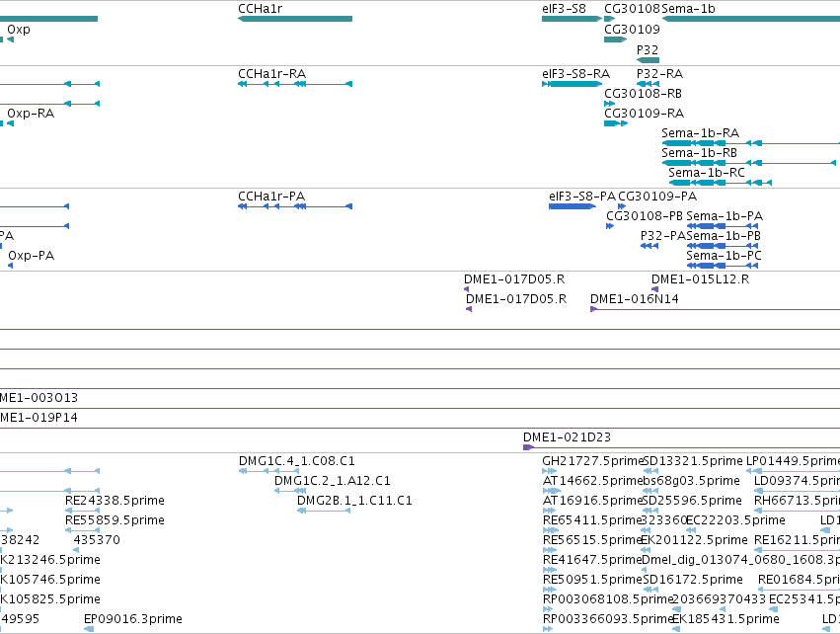Viewport: 840px width, 634px height.
Task: Click the 435370 EST label
Action: click(x=97, y=540)
